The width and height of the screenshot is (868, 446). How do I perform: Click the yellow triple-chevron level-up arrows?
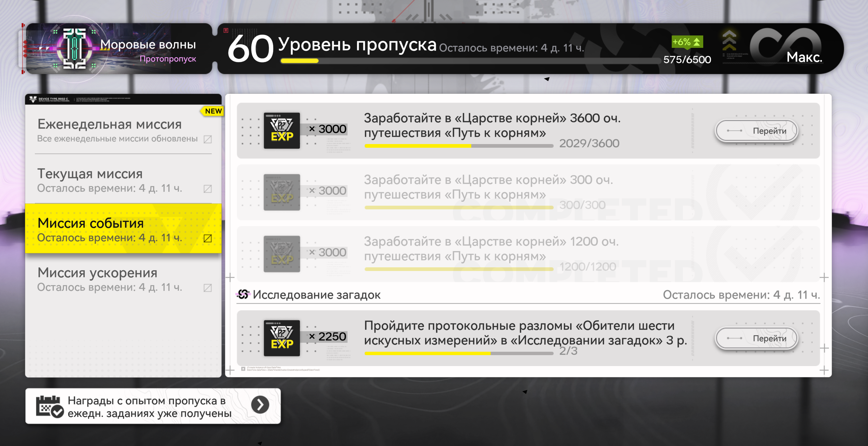(729, 41)
